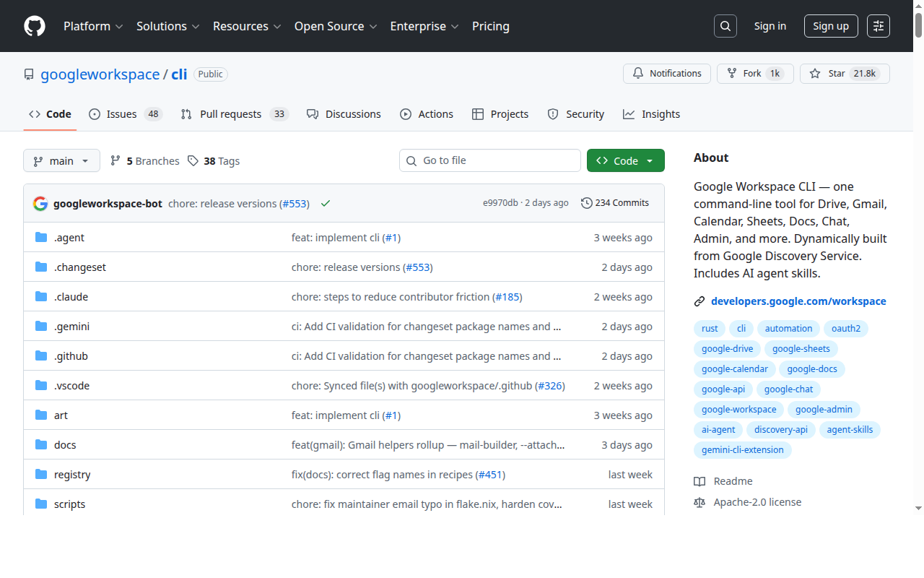Click the verified commit checkmark badge
Viewport: 924px width, 578px height.
[x=325, y=203]
